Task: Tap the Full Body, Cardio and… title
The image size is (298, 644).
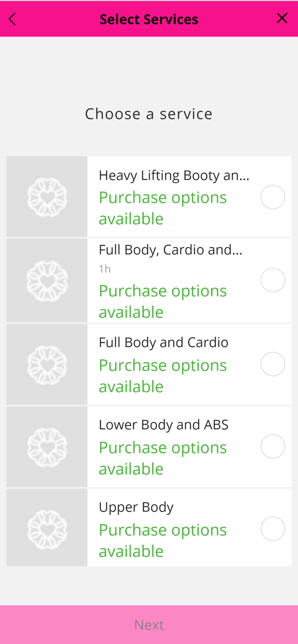Action: click(170, 249)
